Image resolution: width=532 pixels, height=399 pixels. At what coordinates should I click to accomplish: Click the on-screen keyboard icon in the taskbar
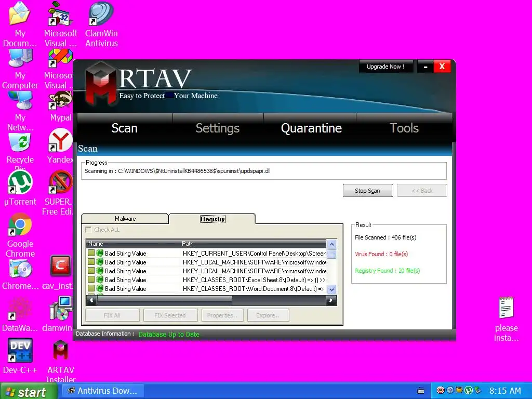421,391
